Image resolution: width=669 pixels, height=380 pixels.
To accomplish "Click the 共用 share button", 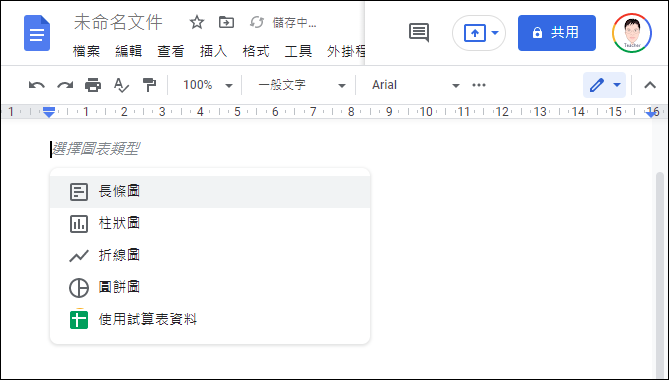I will pos(557,33).
